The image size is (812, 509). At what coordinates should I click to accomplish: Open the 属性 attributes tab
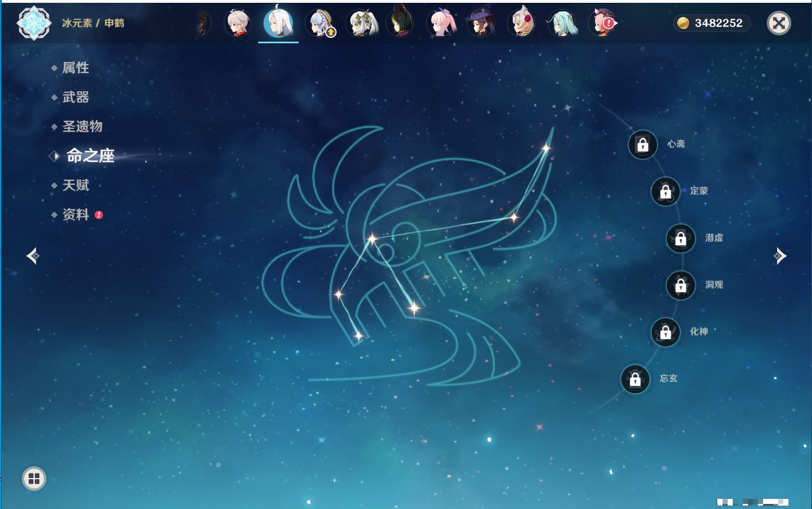click(x=75, y=68)
